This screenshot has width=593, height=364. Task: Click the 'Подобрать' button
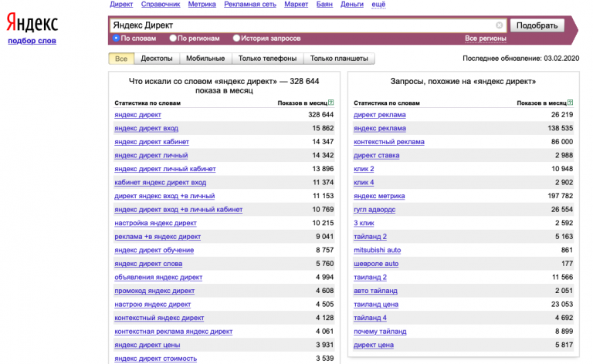pos(537,25)
